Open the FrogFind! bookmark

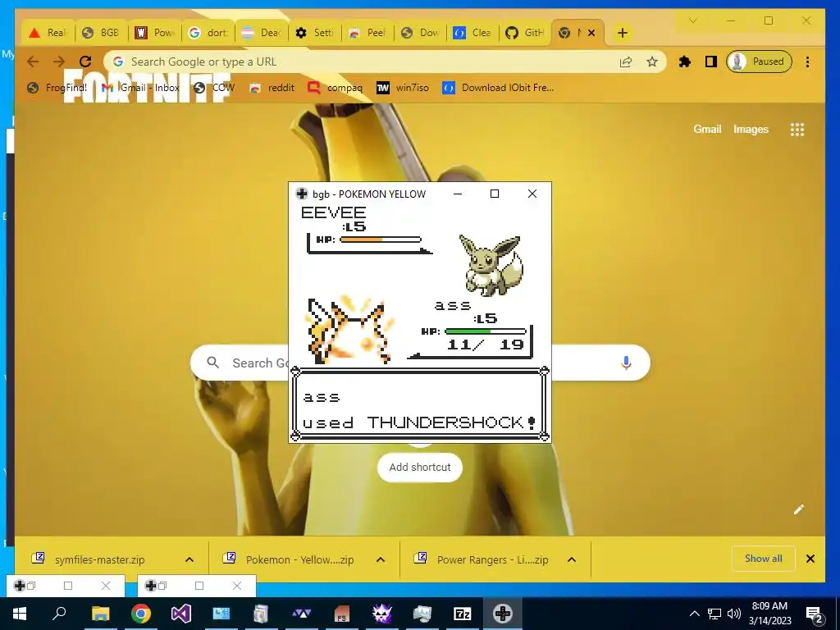point(57,87)
